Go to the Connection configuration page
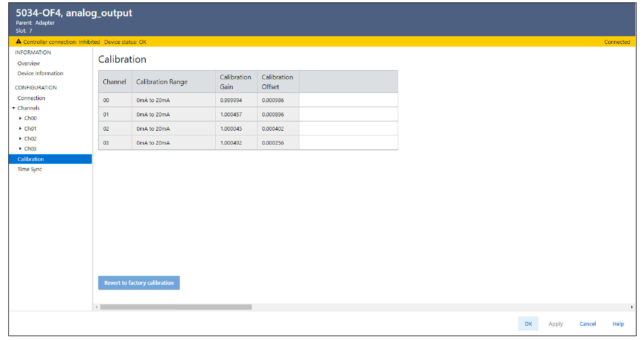Viewport: 644px width, 340px height. (31, 98)
